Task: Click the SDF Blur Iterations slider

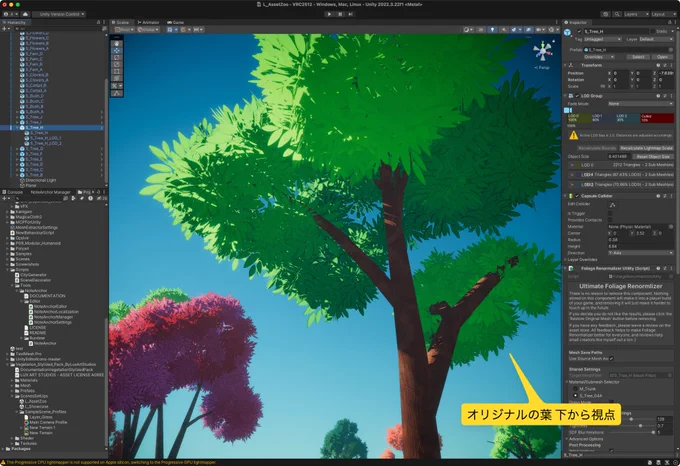Action: click(x=633, y=432)
